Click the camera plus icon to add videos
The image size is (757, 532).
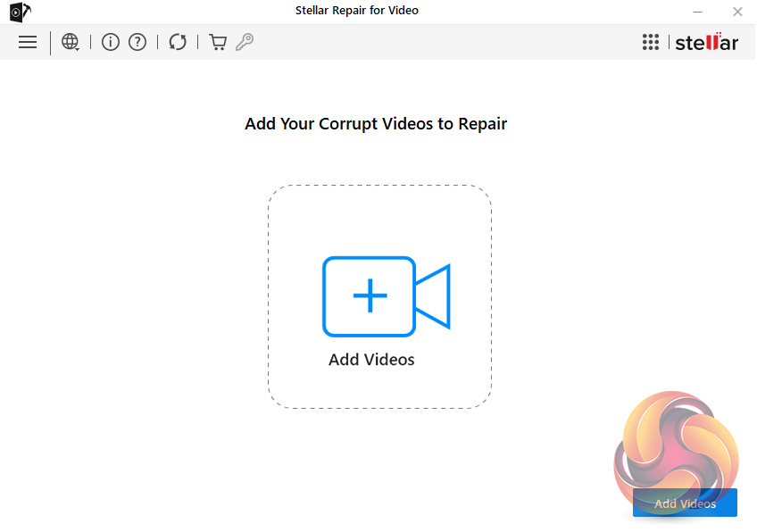[x=387, y=296]
